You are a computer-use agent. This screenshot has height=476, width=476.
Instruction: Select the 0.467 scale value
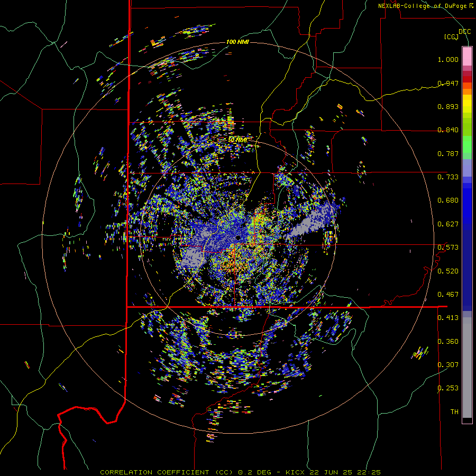(448, 295)
